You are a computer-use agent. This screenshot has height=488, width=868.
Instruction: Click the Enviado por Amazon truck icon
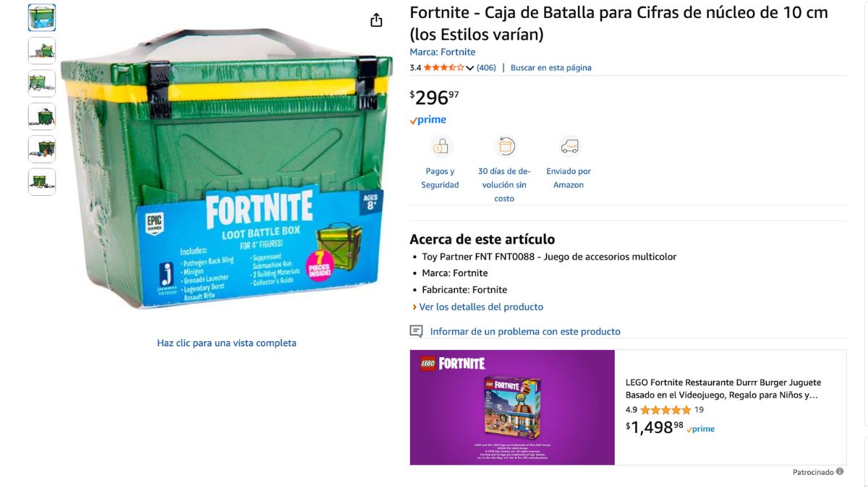[569, 147]
